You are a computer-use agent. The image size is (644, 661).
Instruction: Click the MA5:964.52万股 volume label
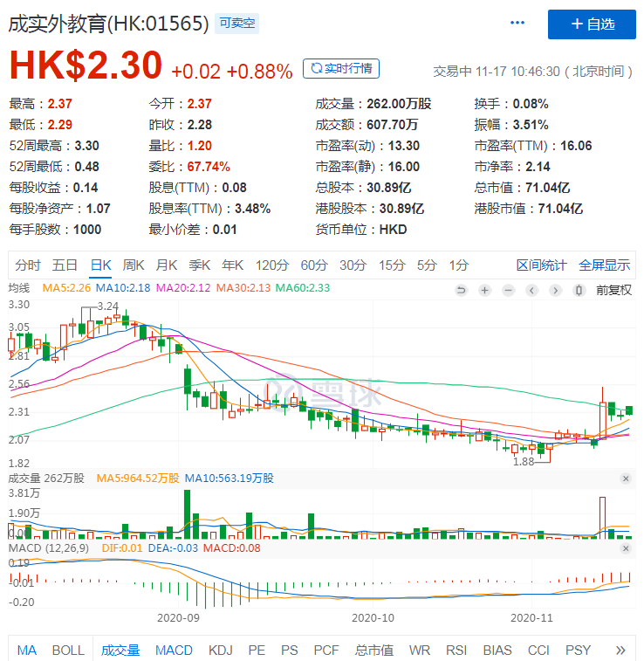click(138, 479)
